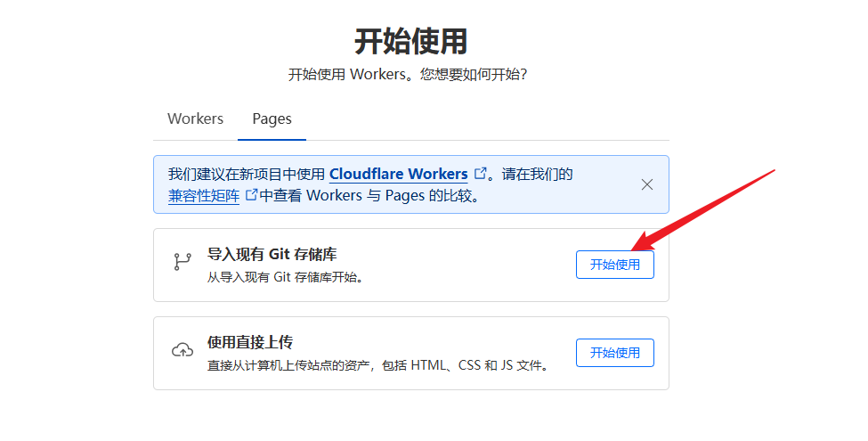This screenshot has width=868, height=441.
Task: Dismiss the recommendation banner with X
Action: tap(647, 184)
